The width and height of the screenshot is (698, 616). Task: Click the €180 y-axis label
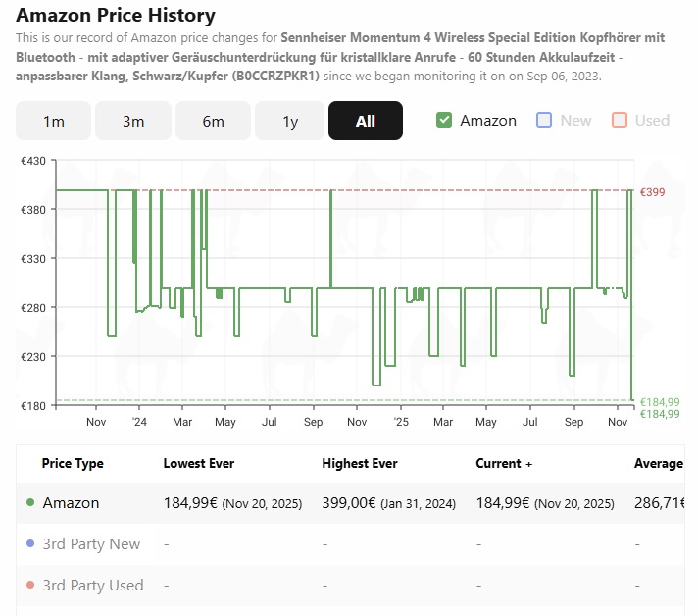[x=33, y=406]
